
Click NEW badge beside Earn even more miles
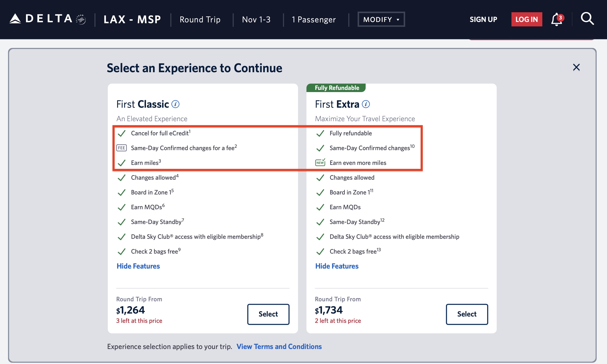(320, 163)
